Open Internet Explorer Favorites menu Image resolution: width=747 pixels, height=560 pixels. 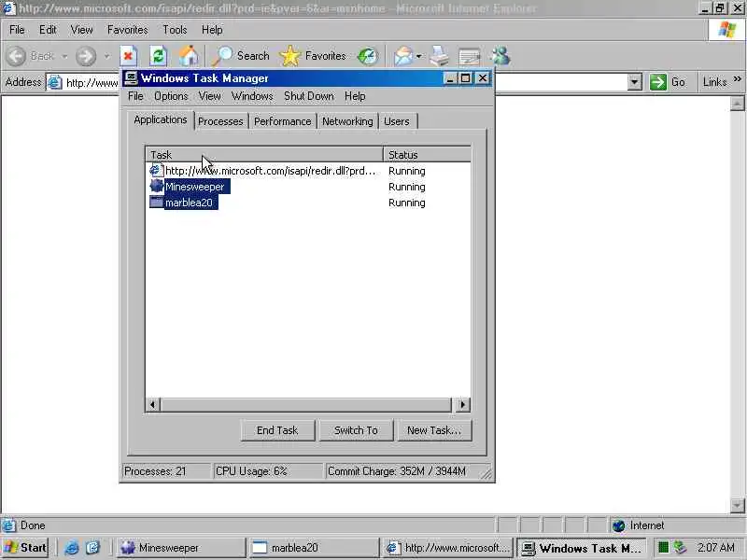click(x=128, y=30)
